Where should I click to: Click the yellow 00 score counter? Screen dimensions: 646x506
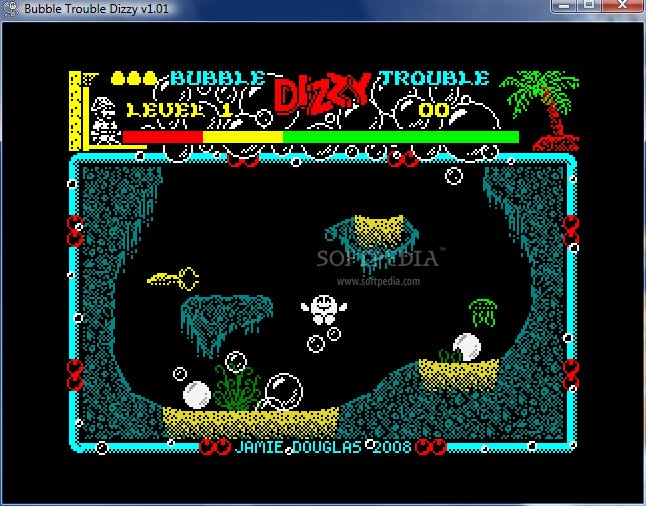[x=434, y=110]
